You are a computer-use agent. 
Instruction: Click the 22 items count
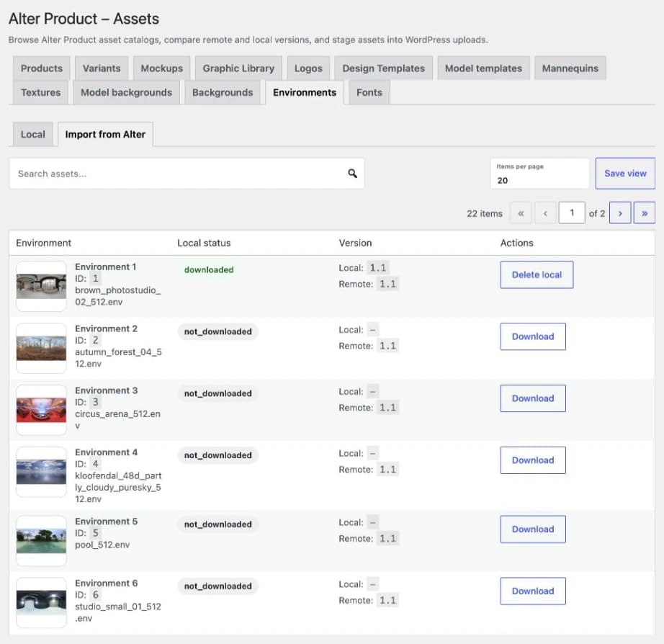coord(485,213)
